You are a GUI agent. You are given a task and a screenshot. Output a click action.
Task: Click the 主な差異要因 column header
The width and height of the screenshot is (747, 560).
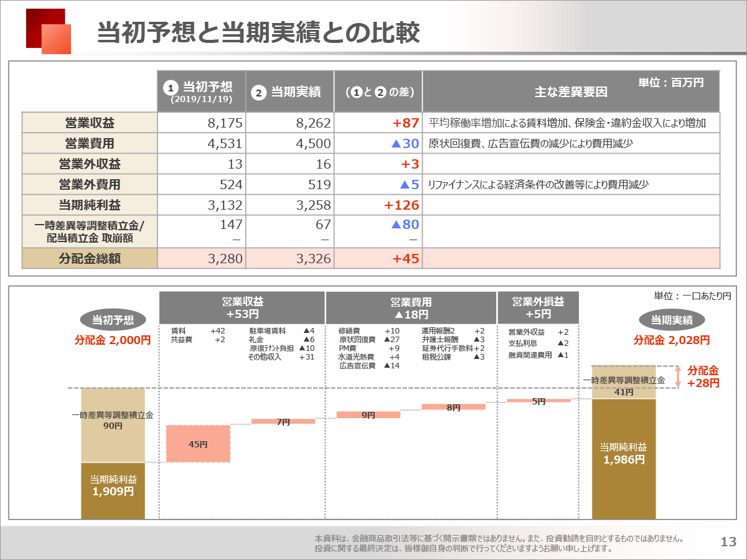pyautogui.click(x=571, y=91)
